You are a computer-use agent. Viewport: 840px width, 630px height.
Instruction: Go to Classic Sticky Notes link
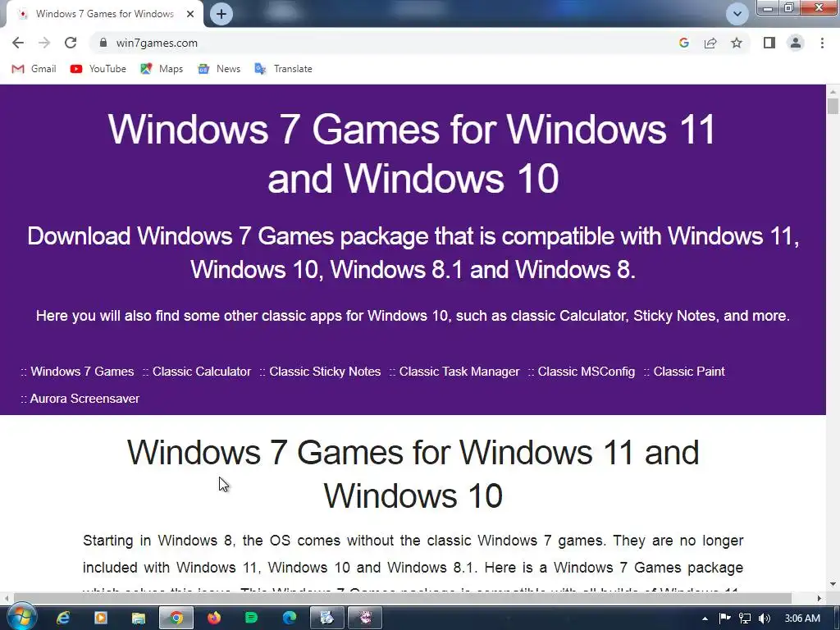pyautogui.click(x=325, y=372)
